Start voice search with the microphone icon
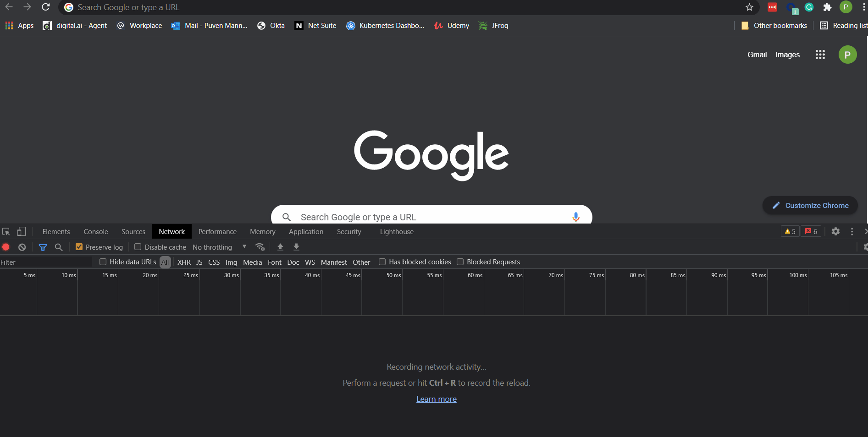Image resolution: width=868 pixels, height=437 pixels. pos(575,217)
